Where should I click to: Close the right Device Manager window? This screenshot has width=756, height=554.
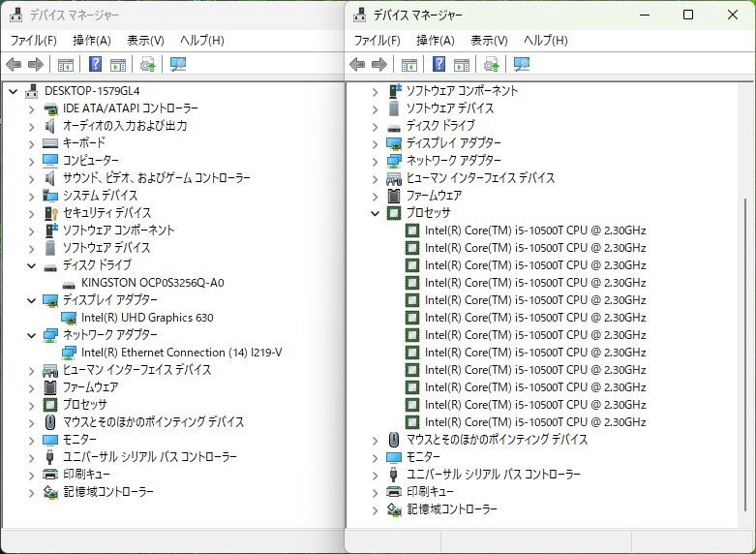[x=733, y=15]
